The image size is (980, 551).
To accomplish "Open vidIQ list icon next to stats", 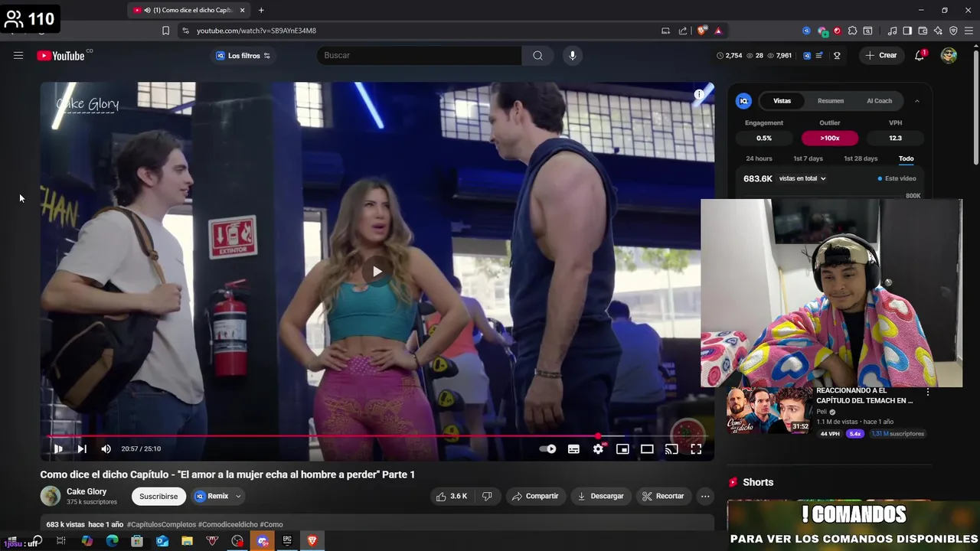I will pyautogui.click(x=819, y=55).
